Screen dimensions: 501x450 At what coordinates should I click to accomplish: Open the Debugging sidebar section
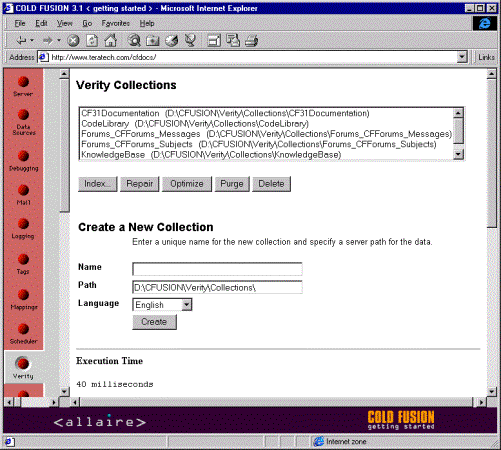23,161
